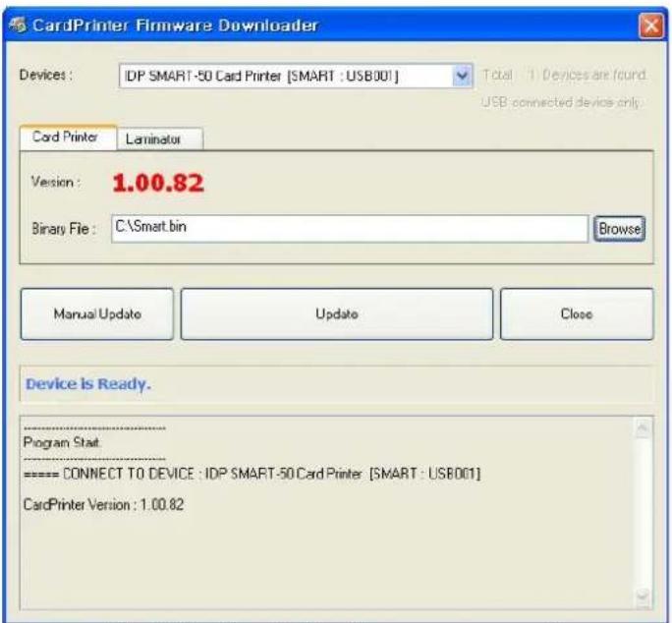The height and width of the screenshot is (623, 672).
Task: Click the Binary File path input field
Action: pos(350,229)
